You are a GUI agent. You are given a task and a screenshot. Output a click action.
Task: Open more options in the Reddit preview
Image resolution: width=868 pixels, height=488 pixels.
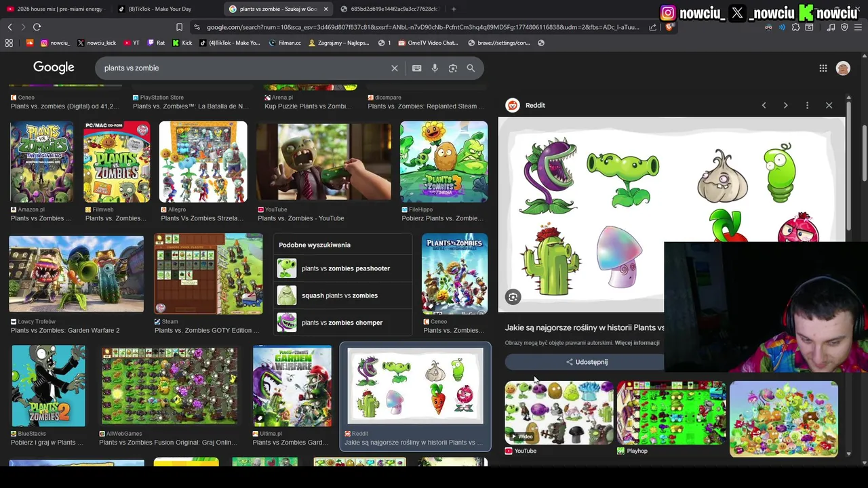pos(807,105)
